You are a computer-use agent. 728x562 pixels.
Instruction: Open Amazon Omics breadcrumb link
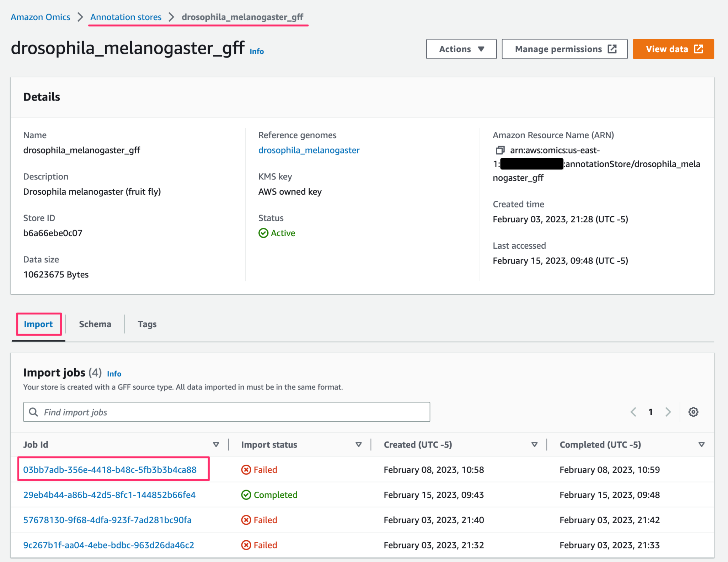coord(41,17)
